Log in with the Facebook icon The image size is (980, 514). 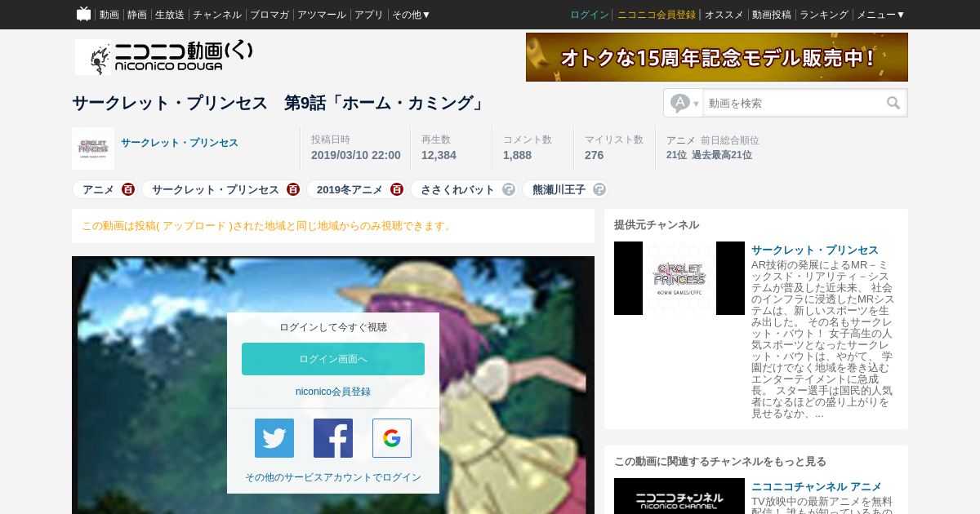333,438
